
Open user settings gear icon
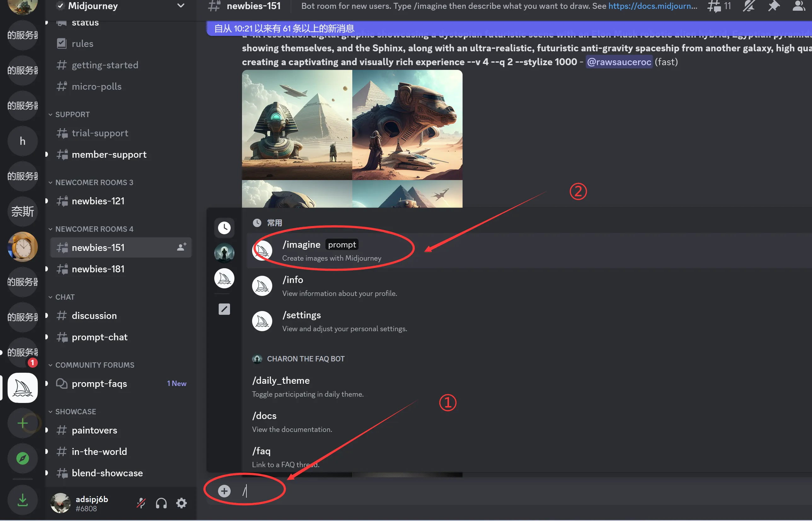[181, 503]
